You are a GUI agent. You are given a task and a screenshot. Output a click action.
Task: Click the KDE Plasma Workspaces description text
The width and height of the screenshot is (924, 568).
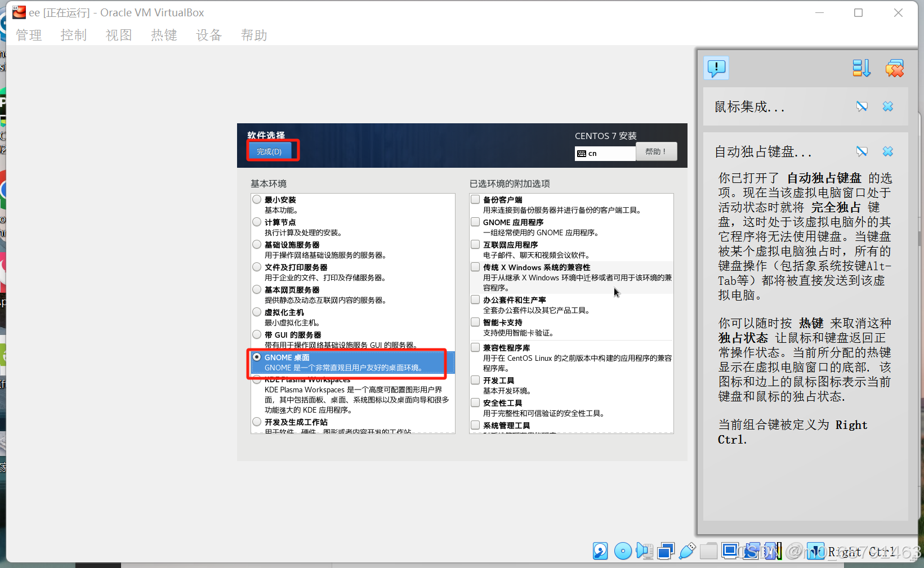coord(356,400)
